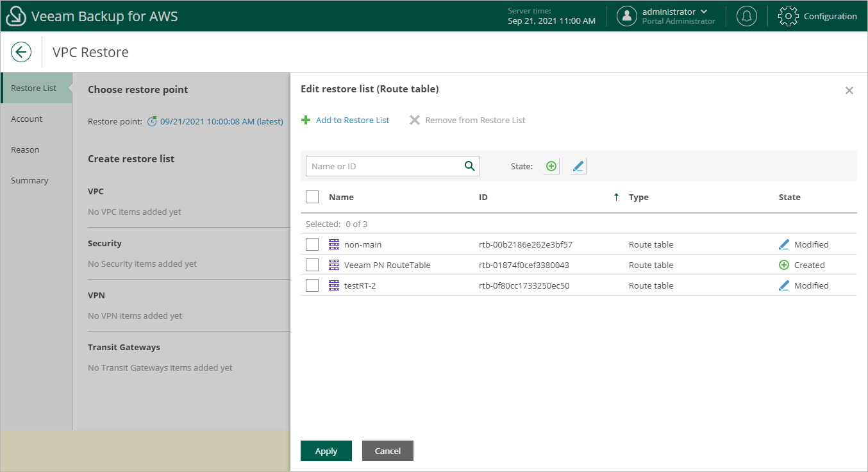The height and width of the screenshot is (472, 868).
Task: Open Veeam Backup for AWS home logo
Action: 16,15
